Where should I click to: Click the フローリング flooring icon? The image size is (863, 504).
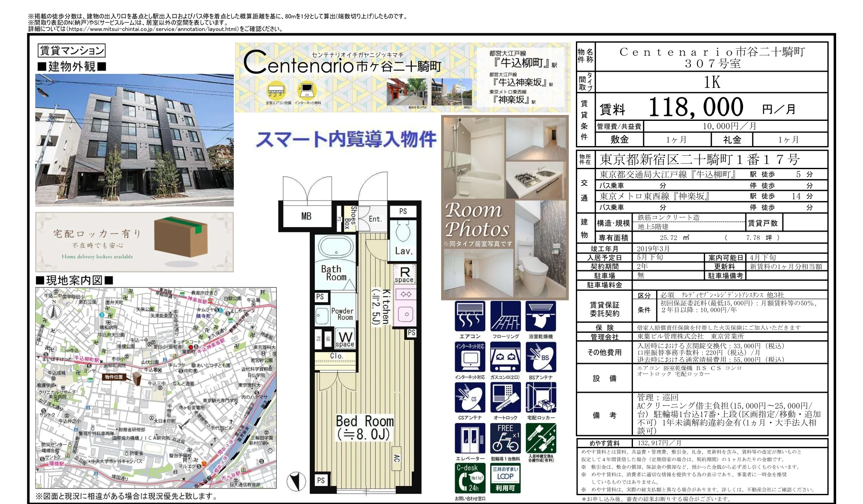tap(505, 316)
